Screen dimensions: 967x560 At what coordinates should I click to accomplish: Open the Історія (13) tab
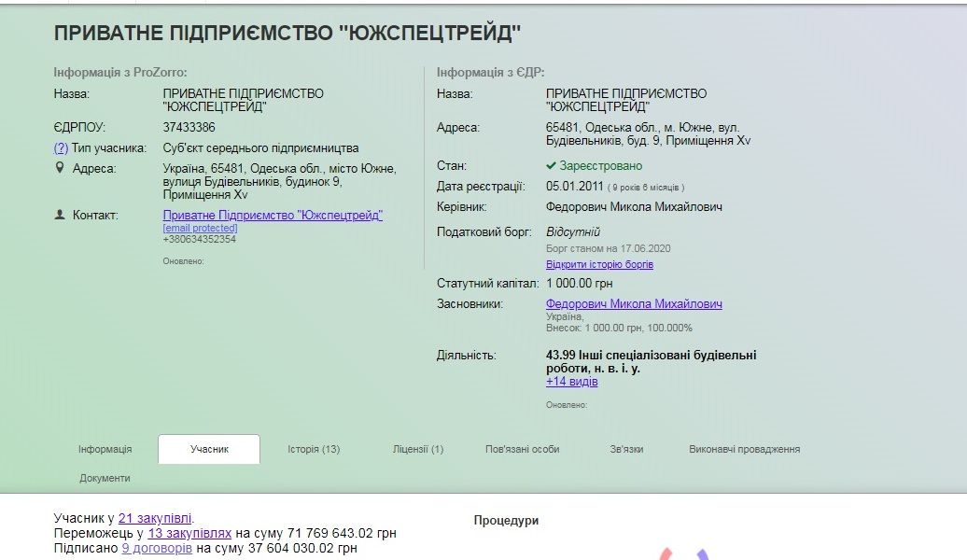[x=314, y=449]
